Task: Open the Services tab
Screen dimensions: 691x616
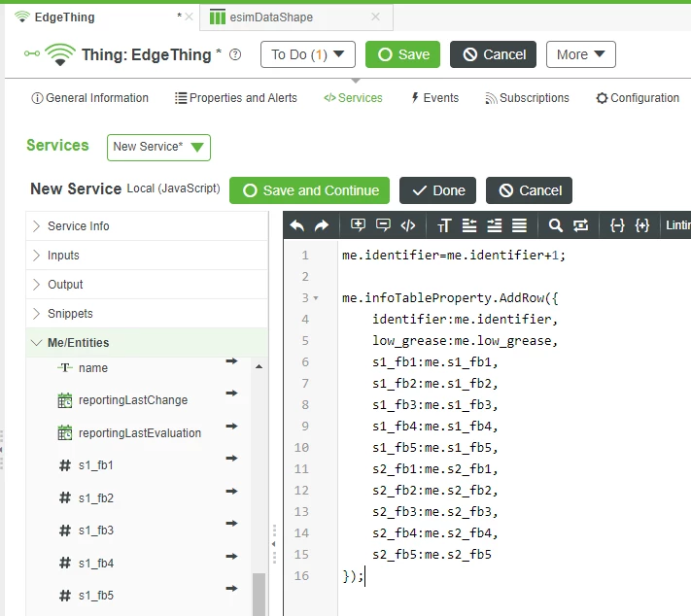Action: click(x=353, y=98)
